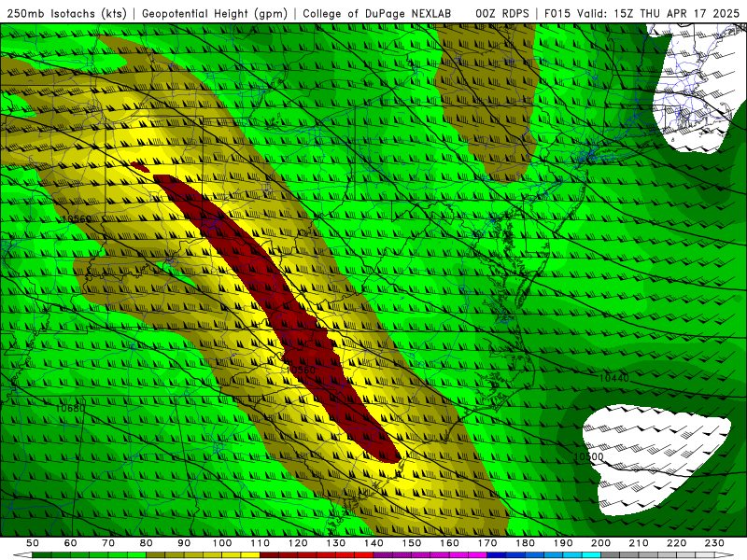The height and width of the screenshot is (560, 747).
Task: Click the 10560 label inside the maroon jet core
Action: pos(301,370)
